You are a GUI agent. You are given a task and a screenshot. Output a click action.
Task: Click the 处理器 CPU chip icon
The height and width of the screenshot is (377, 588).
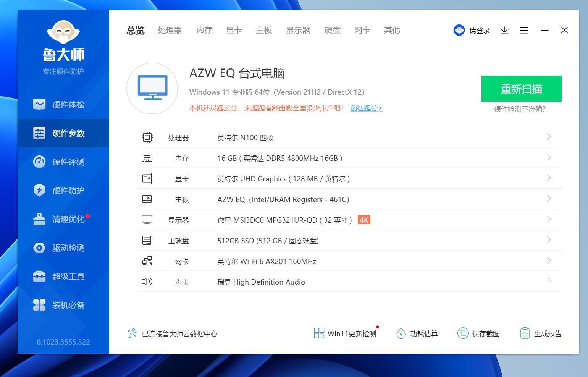[x=147, y=137]
